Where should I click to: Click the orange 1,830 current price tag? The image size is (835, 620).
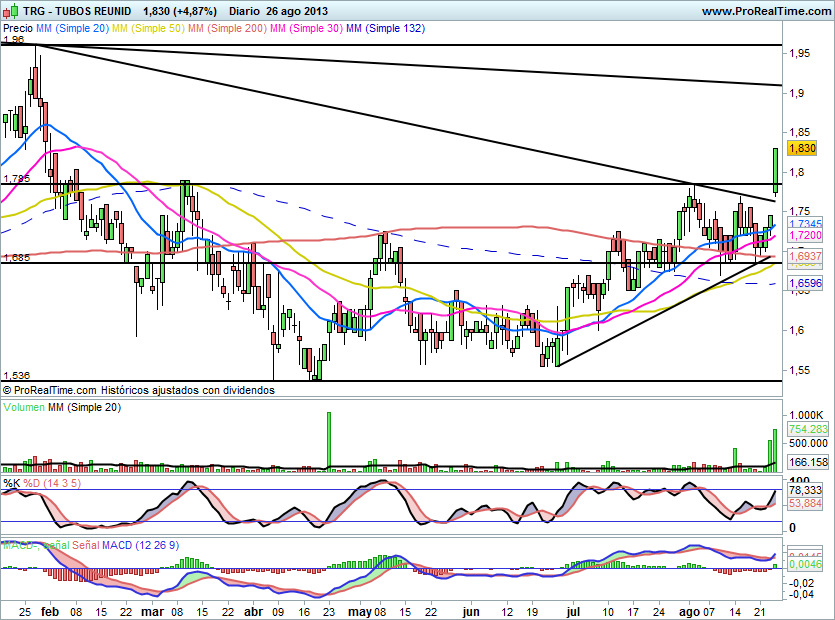tap(802, 148)
